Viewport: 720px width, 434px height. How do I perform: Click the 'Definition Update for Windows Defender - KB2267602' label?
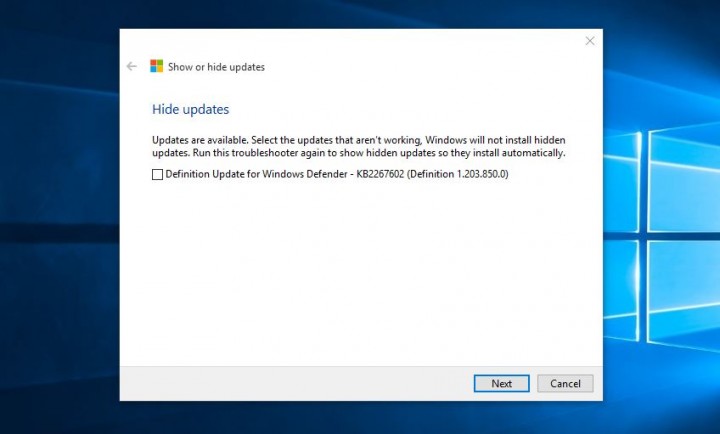point(337,174)
